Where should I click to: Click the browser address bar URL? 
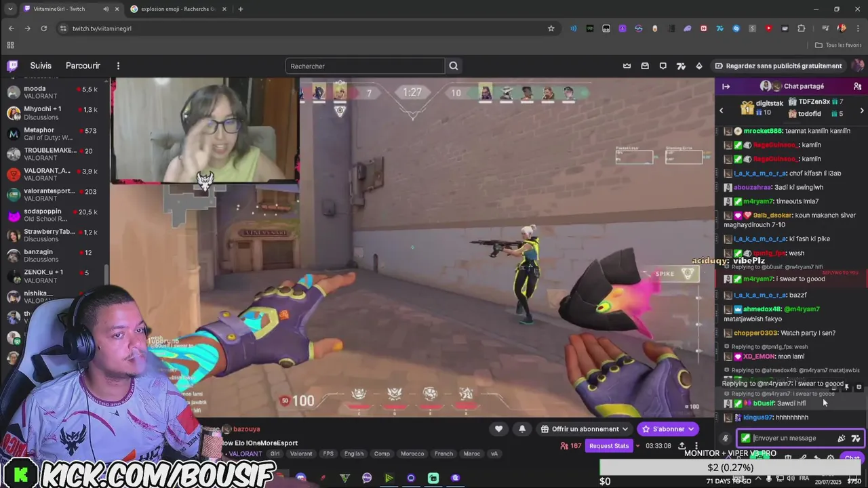tap(102, 28)
